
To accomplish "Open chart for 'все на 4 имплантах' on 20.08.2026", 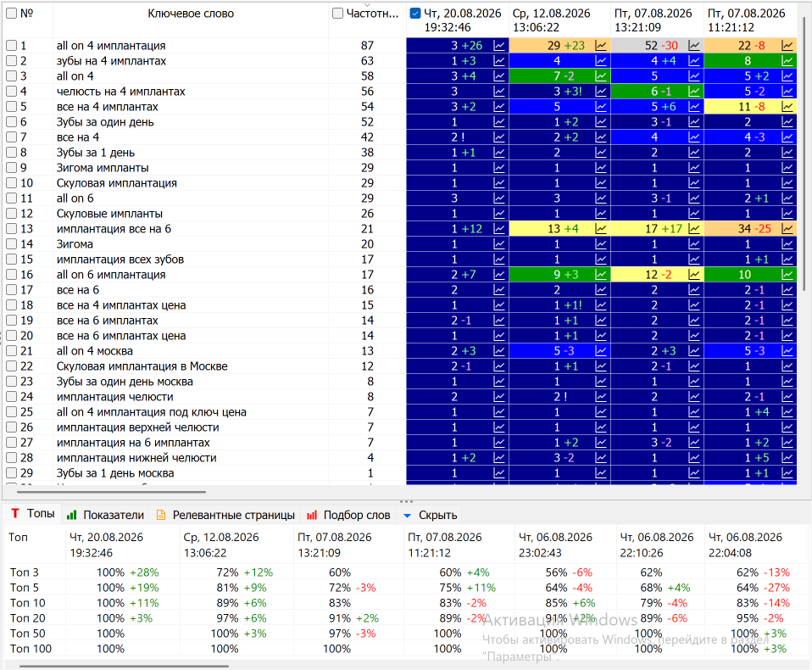I will point(498,107).
